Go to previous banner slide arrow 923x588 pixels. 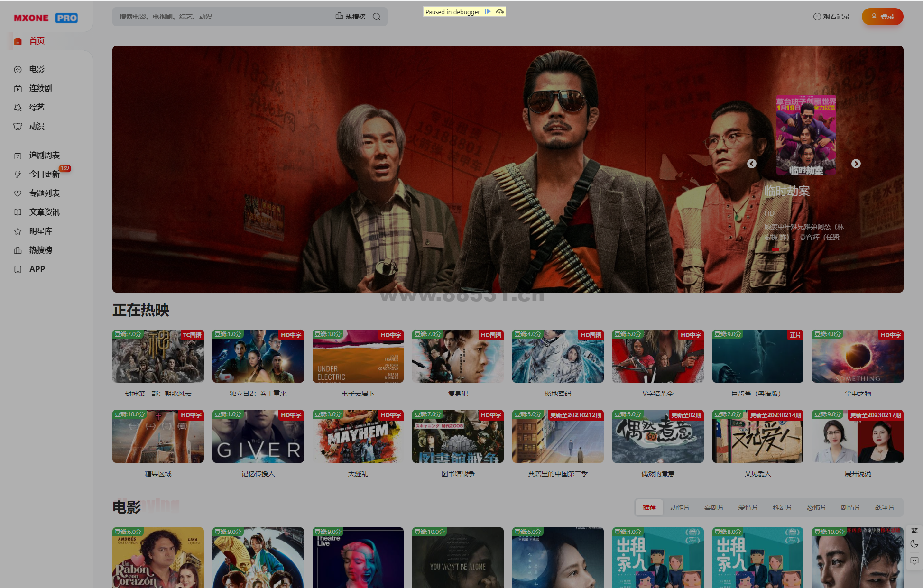[752, 164]
